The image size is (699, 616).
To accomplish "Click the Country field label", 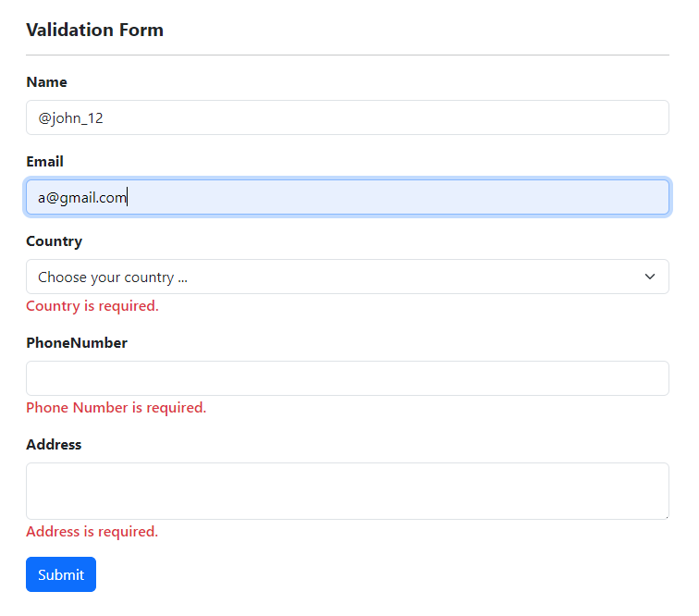I will pos(54,241).
